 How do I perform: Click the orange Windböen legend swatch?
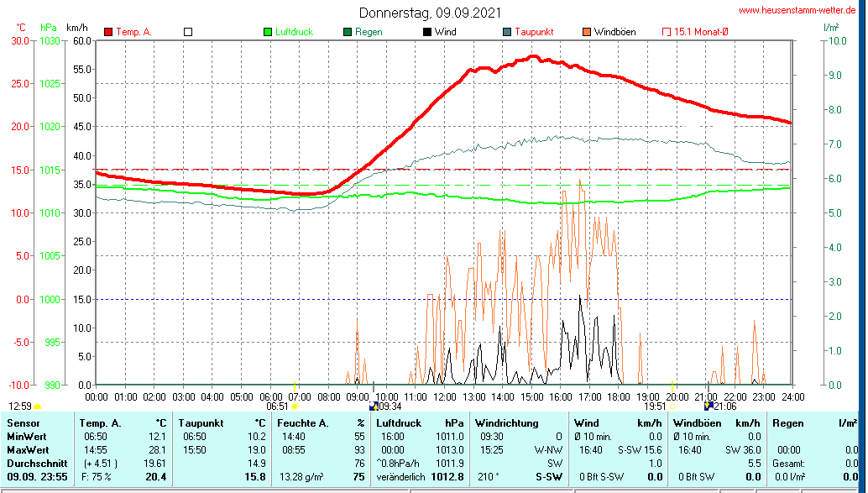click(587, 32)
